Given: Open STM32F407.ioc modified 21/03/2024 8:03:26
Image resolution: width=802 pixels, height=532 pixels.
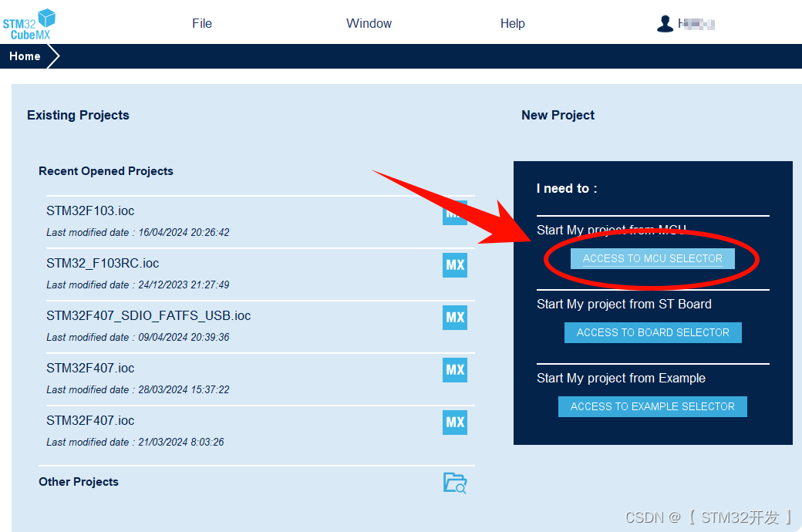Looking at the screenshot, I should [x=90, y=420].
